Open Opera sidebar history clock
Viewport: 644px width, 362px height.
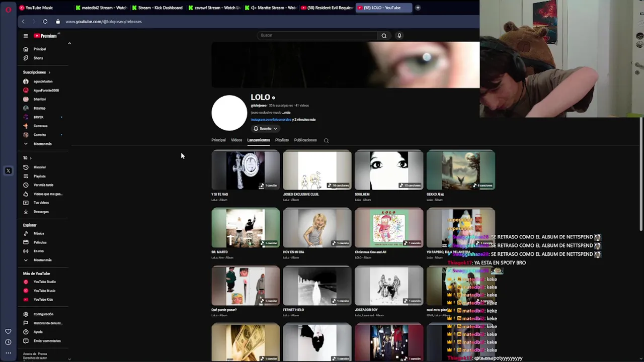[8, 342]
